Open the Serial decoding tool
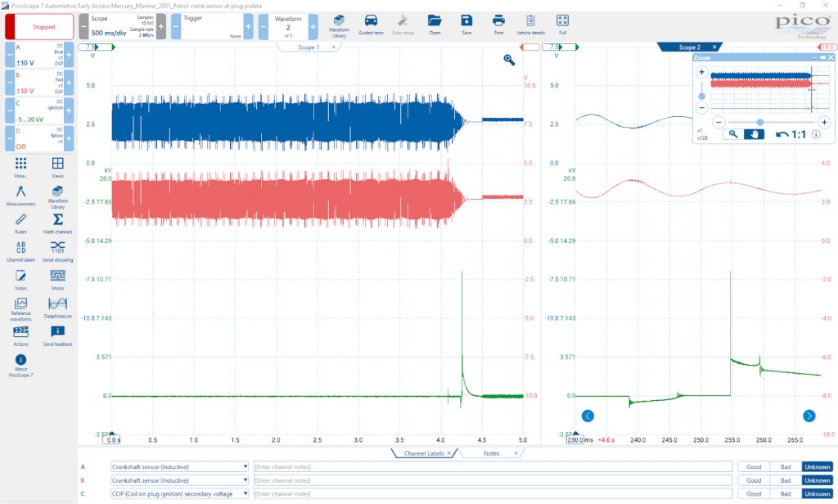The height and width of the screenshot is (504, 838). (x=58, y=251)
